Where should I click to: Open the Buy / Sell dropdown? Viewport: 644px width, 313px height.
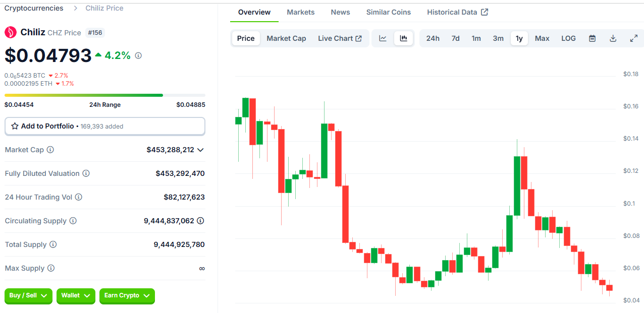pyautogui.click(x=28, y=296)
